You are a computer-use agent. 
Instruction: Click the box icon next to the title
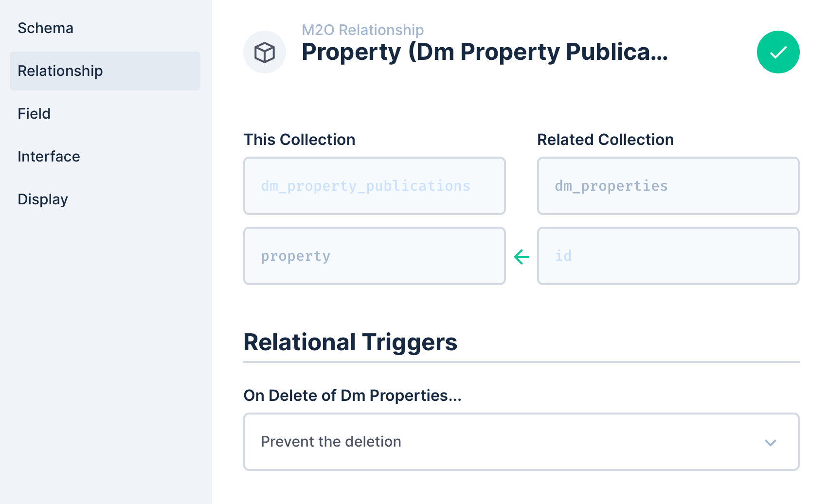[264, 52]
